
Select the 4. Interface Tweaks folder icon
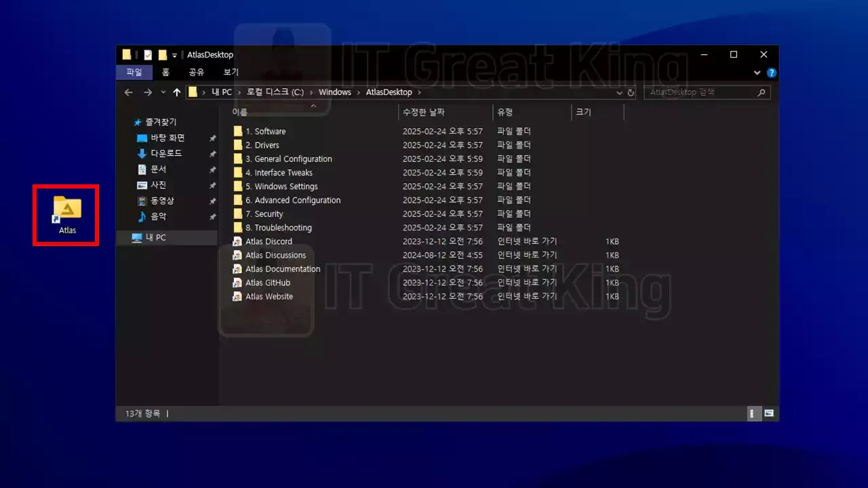click(x=237, y=173)
